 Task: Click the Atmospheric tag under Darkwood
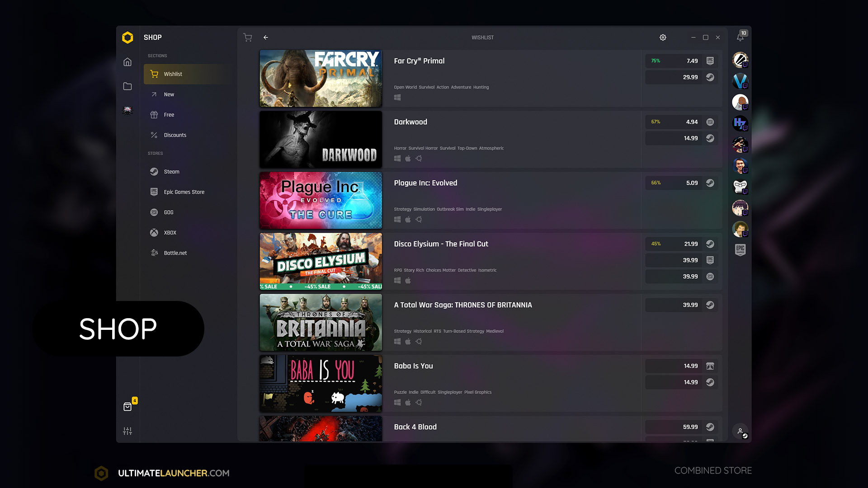[x=491, y=148]
